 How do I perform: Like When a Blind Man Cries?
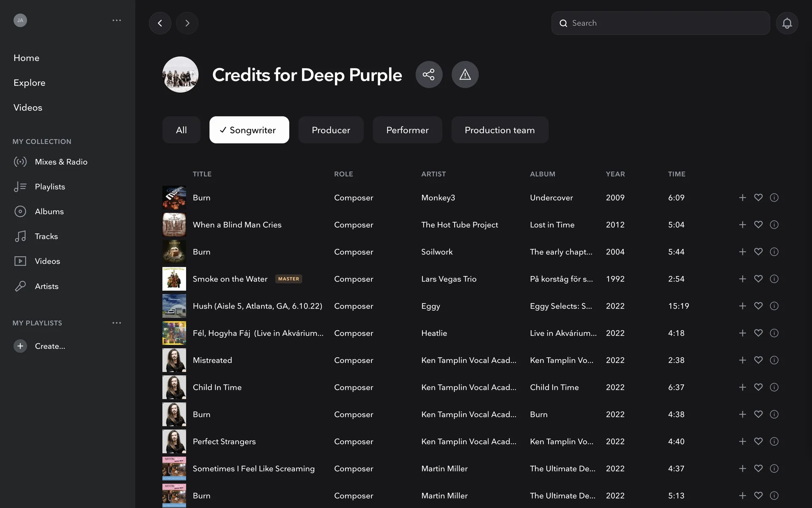point(758,225)
